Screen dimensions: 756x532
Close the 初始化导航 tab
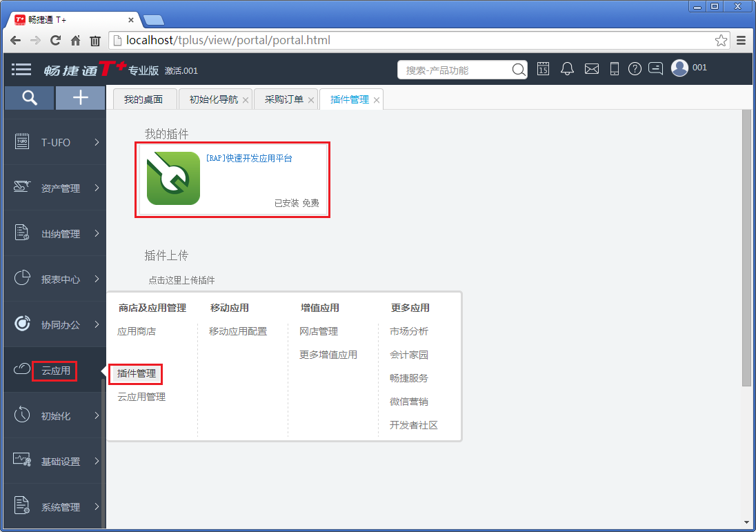(x=246, y=100)
